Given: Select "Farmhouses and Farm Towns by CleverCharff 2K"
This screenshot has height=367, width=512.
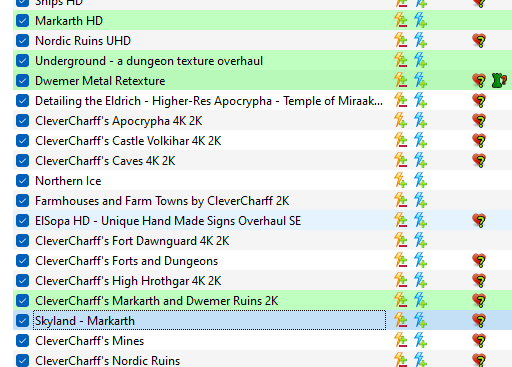Looking at the screenshot, I should [x=162, y=201].
